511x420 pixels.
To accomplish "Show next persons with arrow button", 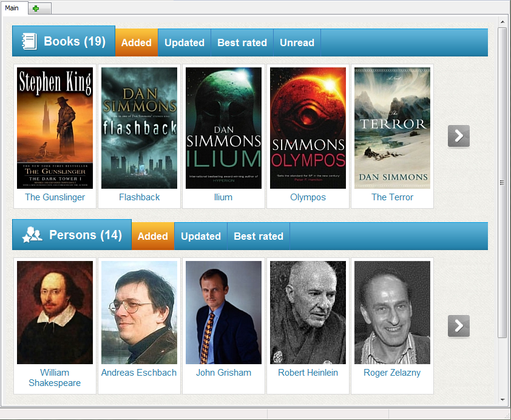I will [x=459, y=326].
